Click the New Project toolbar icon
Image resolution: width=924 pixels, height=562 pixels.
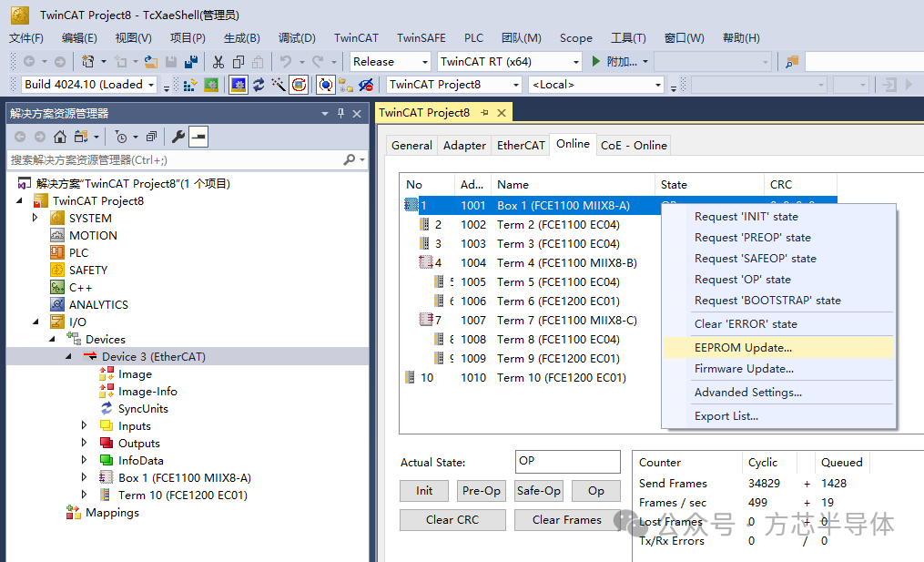point(87,61)
